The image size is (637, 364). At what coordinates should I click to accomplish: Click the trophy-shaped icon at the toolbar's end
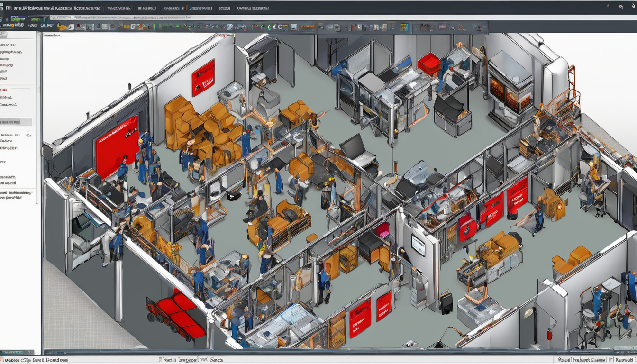tap(479, 27)
